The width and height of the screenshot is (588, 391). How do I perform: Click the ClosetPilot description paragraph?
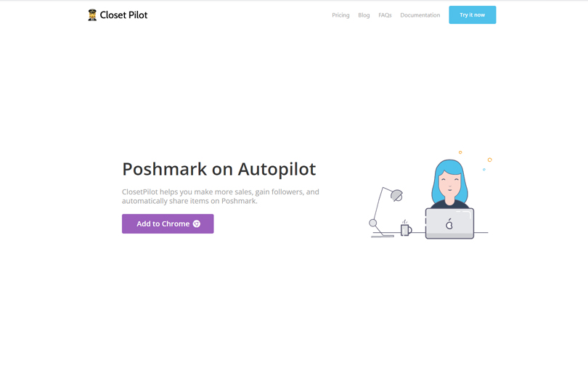coord(221,197)
